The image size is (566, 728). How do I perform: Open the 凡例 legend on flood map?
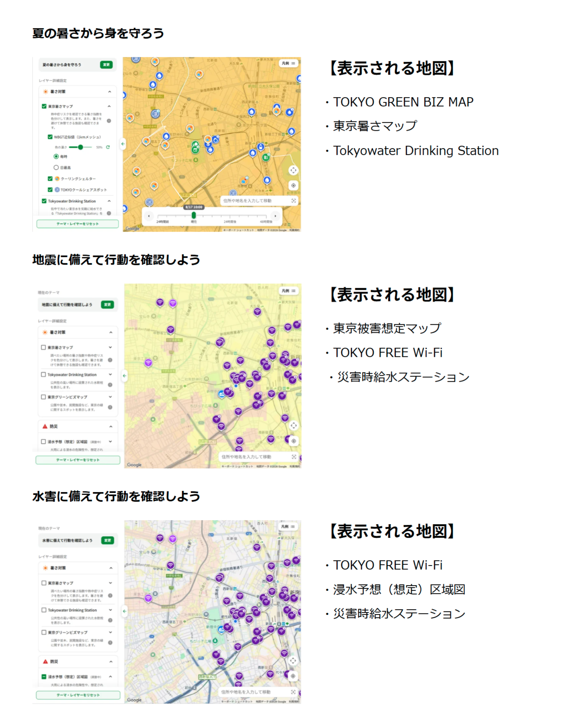tap(288, 526)
